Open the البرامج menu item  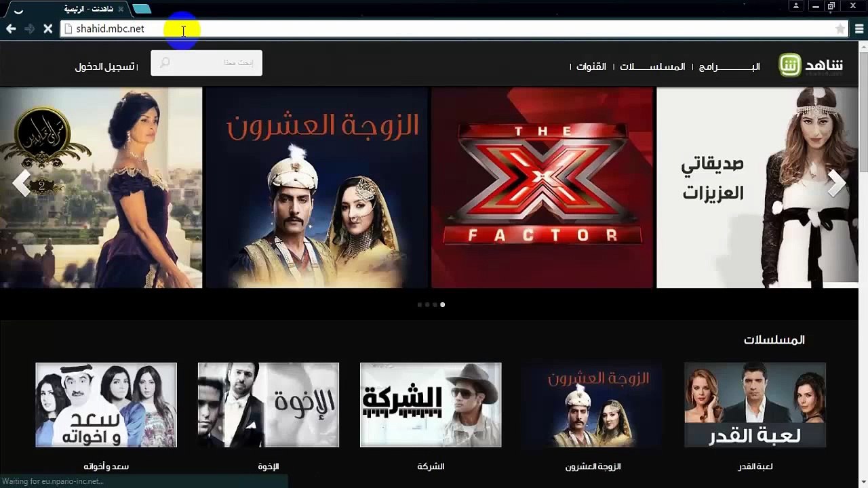(x=729, y=66)
